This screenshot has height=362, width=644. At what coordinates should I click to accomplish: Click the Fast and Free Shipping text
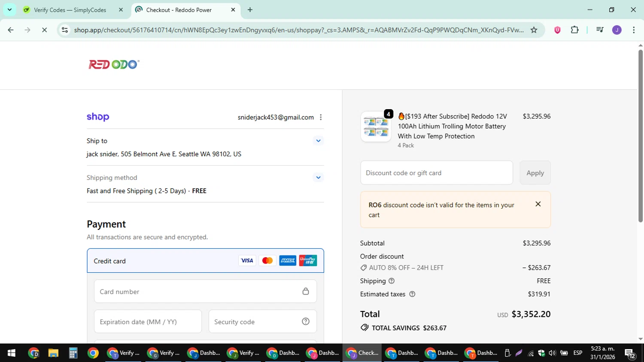pyautogui.click(x=146, y=191)
